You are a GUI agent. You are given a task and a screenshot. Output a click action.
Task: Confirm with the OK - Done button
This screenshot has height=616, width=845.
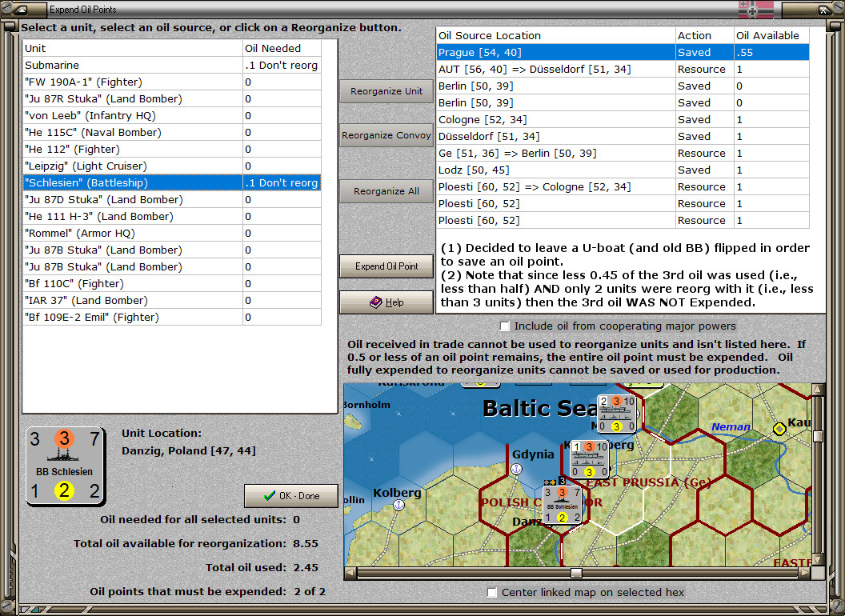click(291, 496)
